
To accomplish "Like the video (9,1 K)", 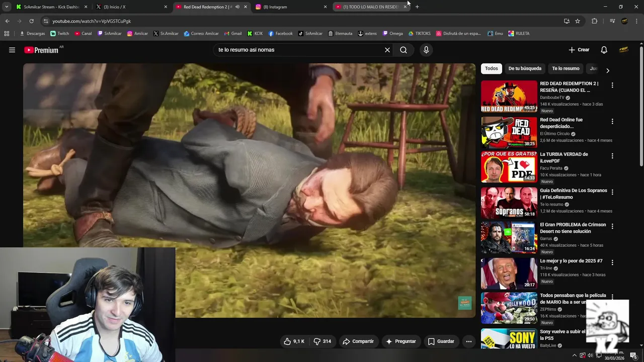I will click(x=294, y=341).
